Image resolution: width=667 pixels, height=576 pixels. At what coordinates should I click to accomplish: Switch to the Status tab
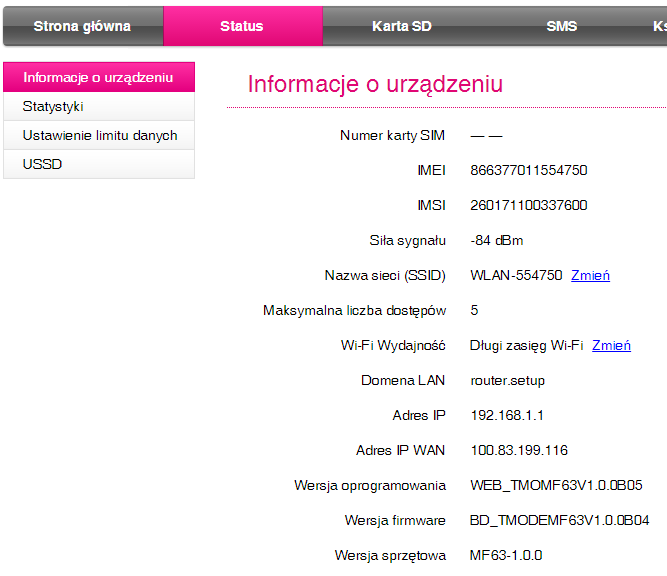pyautogui.click(x=242, y=26)
